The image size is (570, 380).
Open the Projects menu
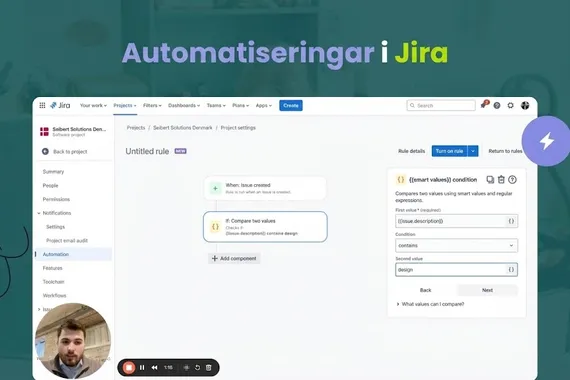pyautogui.click(x=125, y=105)
